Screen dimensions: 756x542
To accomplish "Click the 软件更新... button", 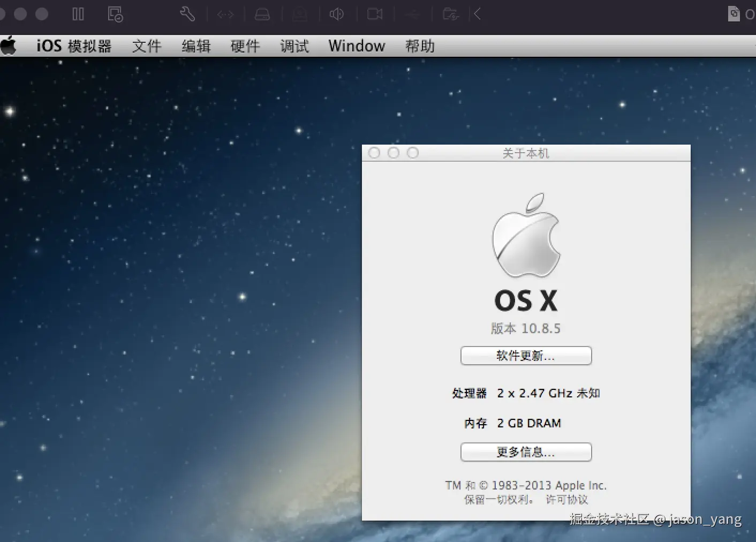I will (526, 356).
